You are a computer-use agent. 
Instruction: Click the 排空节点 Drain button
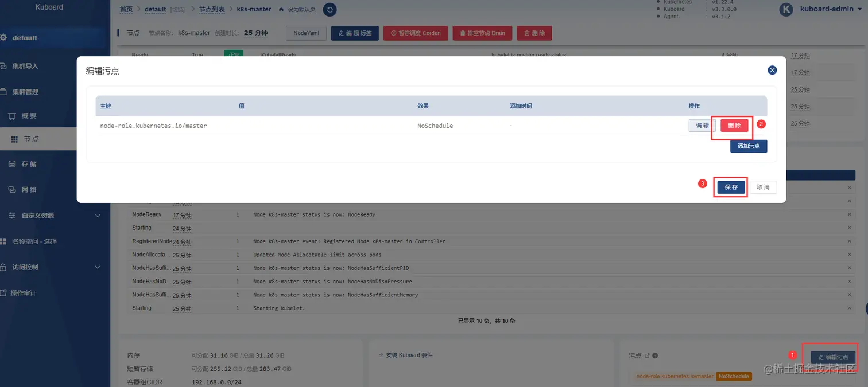[482, 33]
